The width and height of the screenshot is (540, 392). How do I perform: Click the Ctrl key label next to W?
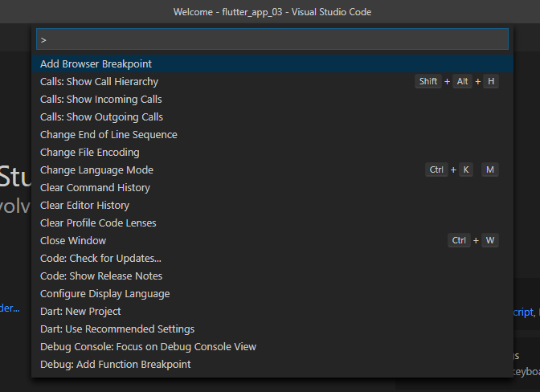point(459,240)
